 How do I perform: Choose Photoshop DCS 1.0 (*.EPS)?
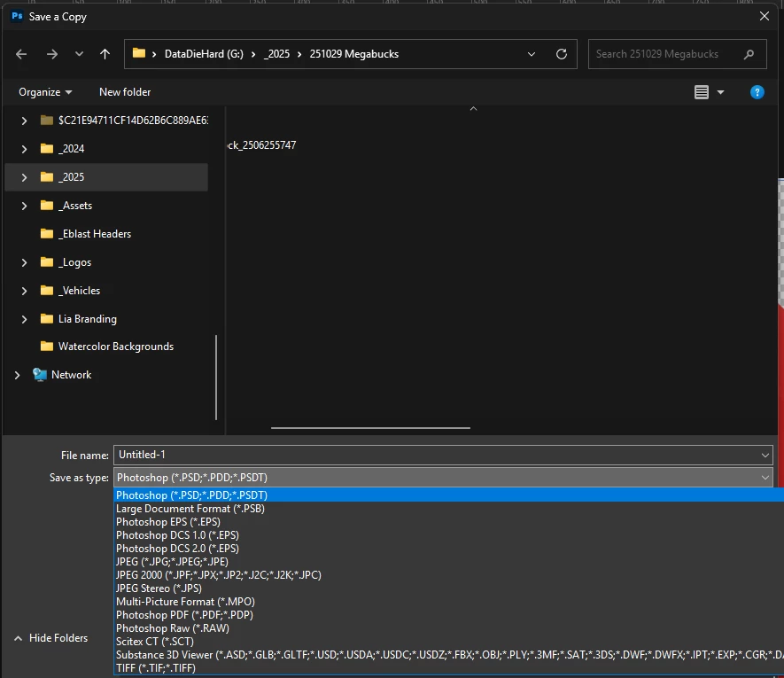448,535
